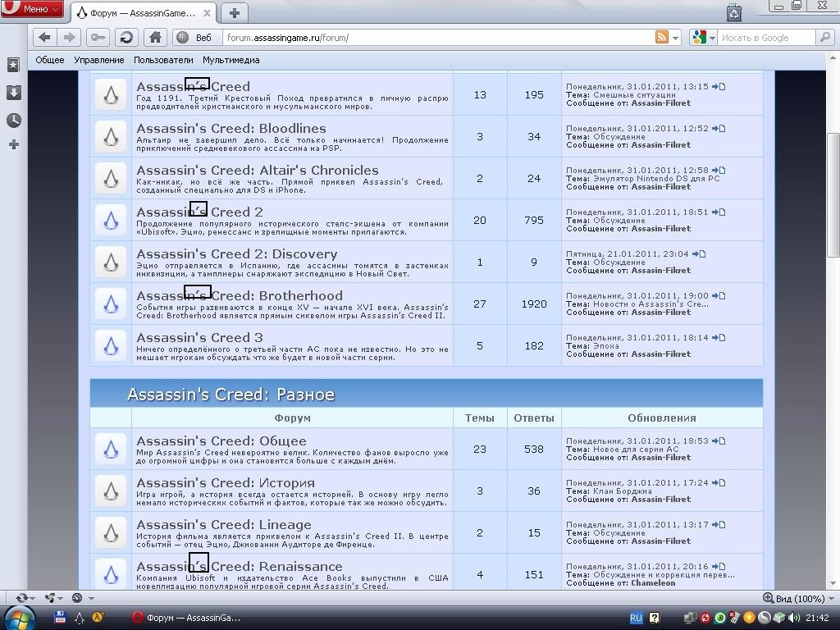
Task: Click the scrollbar up arrow
Action: (x=833, y=57)
